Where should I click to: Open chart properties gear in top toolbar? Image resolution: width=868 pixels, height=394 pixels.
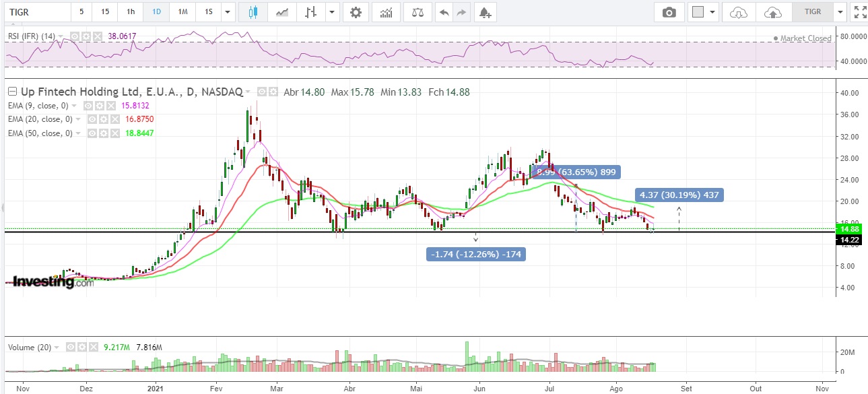pos(356,12)
